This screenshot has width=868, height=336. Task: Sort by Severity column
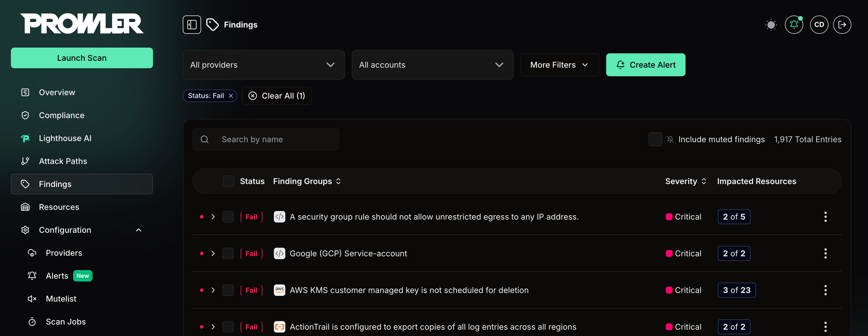tap(686, 181)
